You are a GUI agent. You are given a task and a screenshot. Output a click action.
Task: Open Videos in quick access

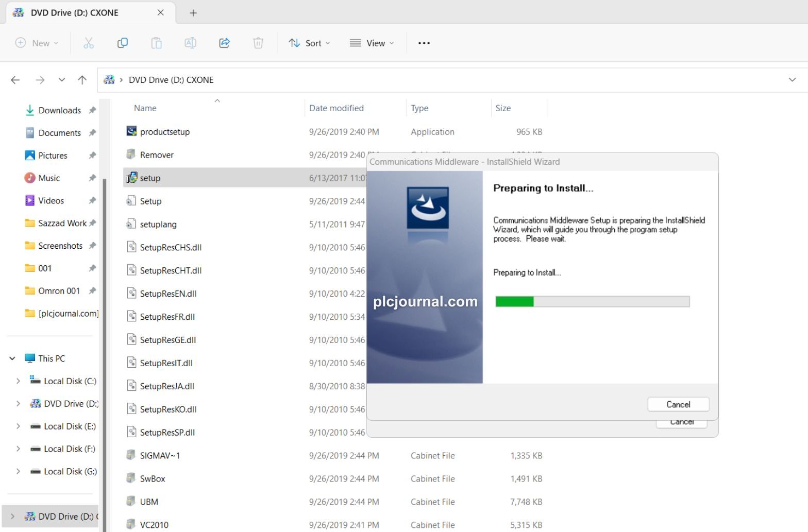(51, 201)
